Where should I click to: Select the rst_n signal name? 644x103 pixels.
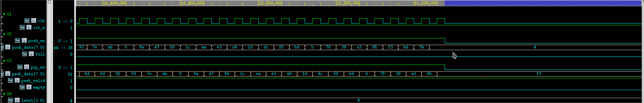(x=39, y=28)
